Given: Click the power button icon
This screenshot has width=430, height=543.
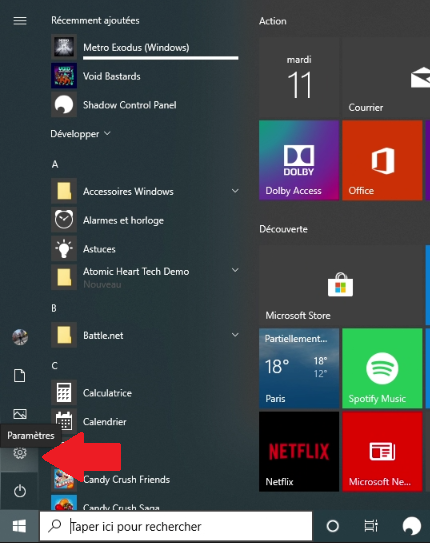Looking at the screenshot, I should (20, 491).
